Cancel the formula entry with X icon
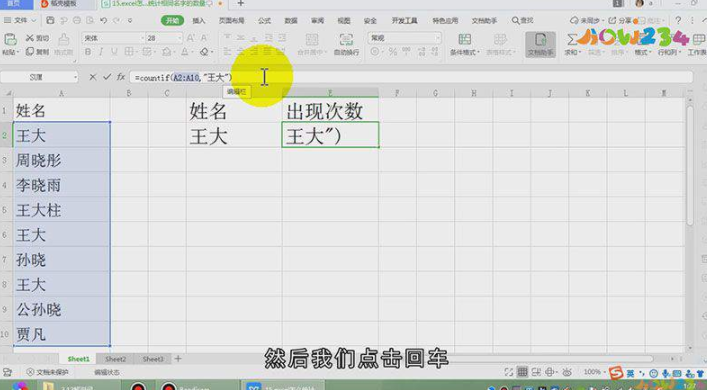Screen dimensions: 707x390 [92, 77]
